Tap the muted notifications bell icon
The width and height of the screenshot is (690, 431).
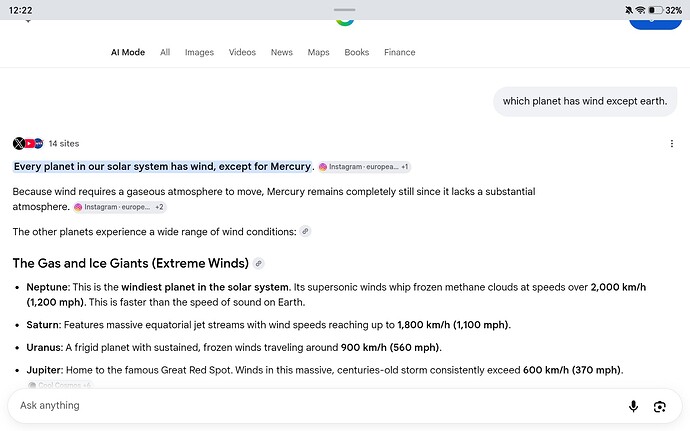coord(629,10)
